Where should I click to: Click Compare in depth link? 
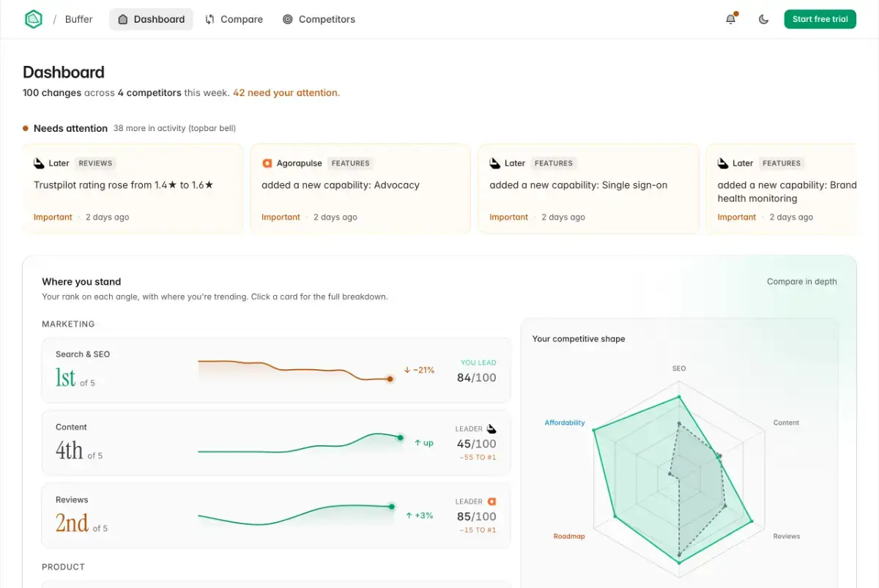tap(801, 281)
